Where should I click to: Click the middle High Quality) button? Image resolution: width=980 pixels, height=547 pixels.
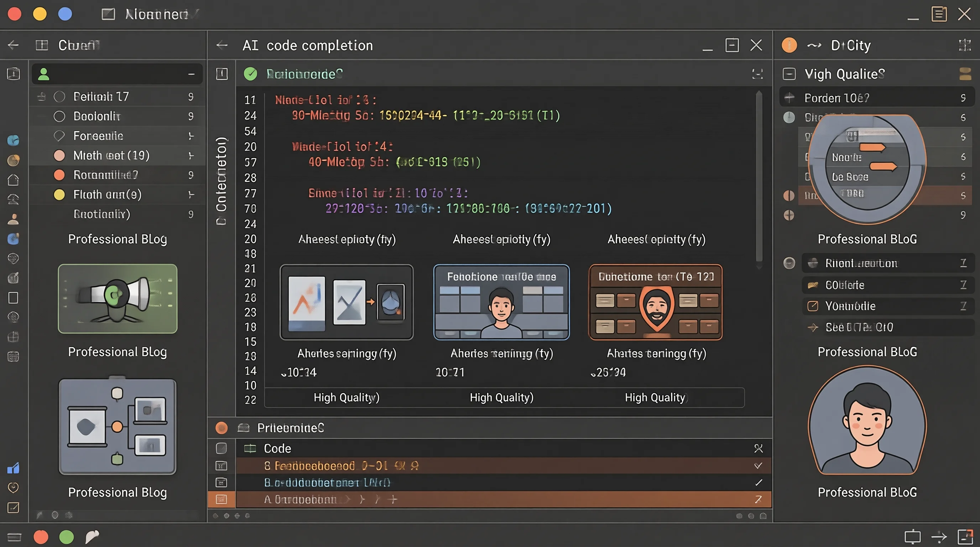pyautogui.click(x=501, y=397)
